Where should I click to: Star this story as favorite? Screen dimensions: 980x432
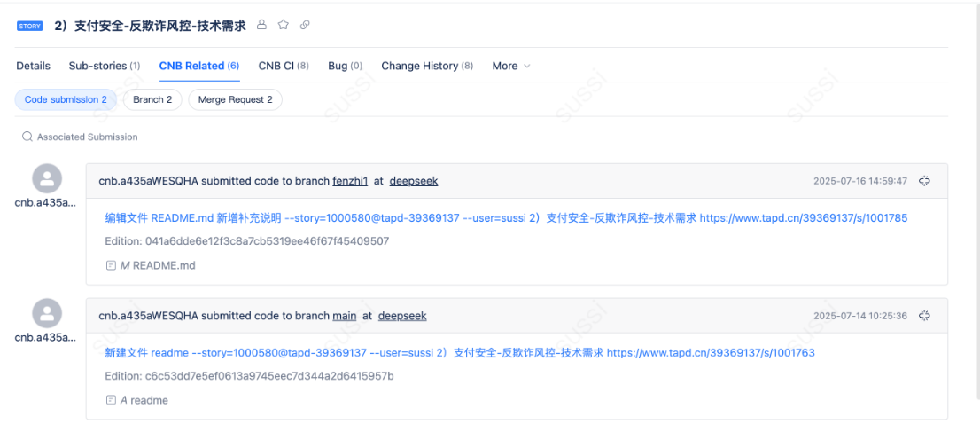point(284,25)
